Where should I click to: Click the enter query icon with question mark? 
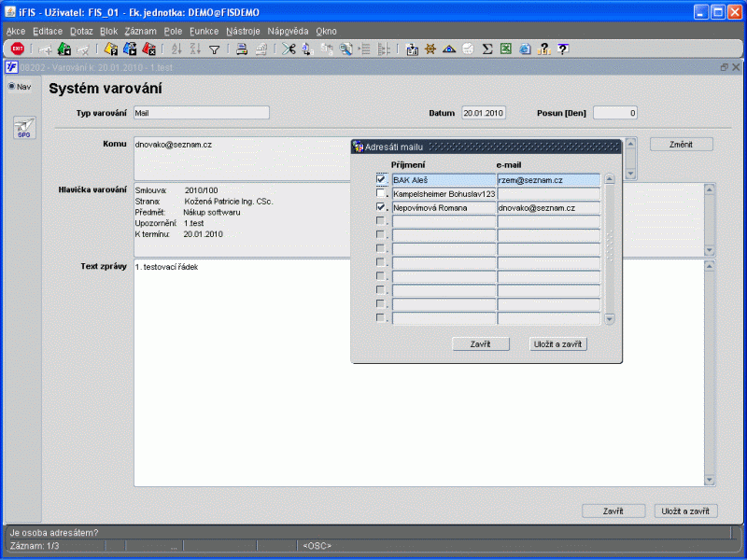tap(111, 49)
